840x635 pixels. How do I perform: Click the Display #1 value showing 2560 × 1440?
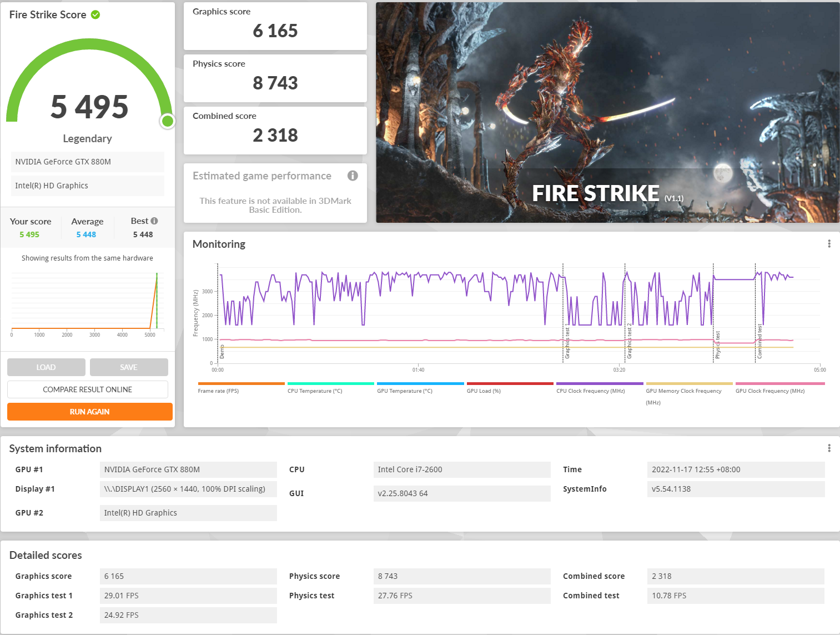pyautogui.click(x=188, y=489)
